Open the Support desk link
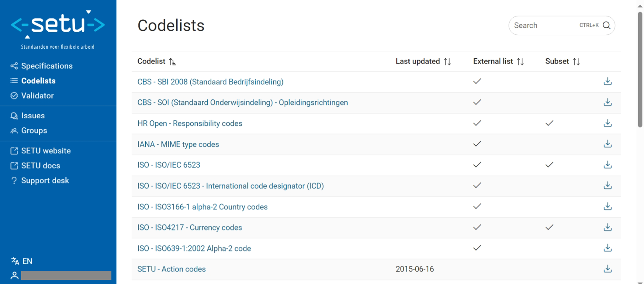644x284 pixels. [x=40, y=181]
